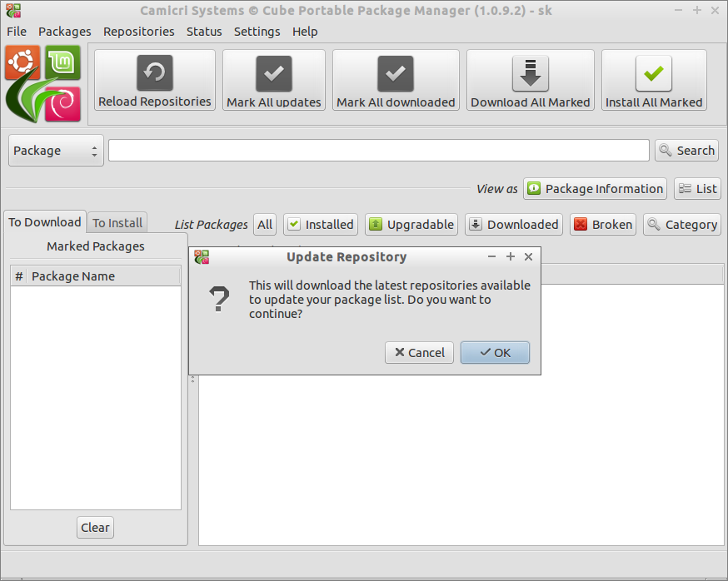Switch view to Package Information
This screenshot has height=581, width=728.
[x=595, y=189]
